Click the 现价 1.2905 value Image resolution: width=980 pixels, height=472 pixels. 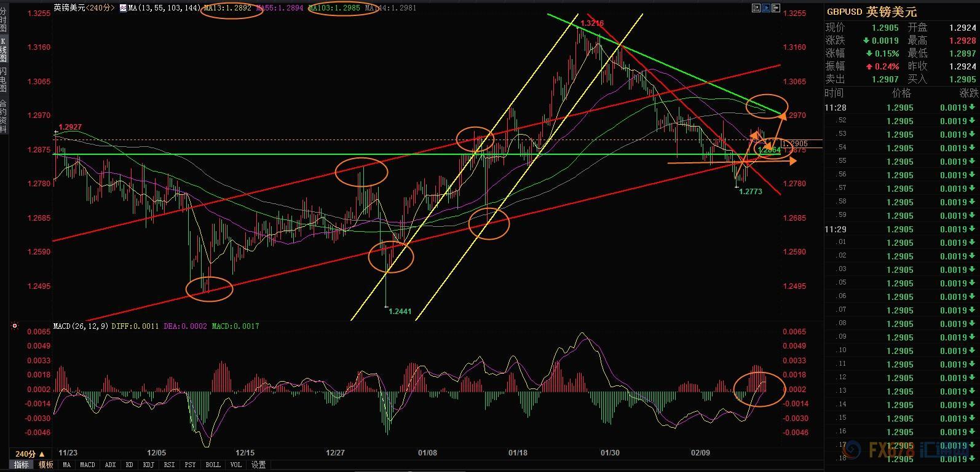(x=885, y=28)
